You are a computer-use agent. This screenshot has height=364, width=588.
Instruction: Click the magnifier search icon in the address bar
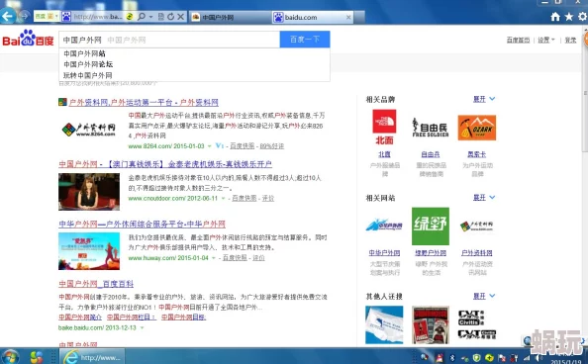pyautogui.click(x=142, y=17)
